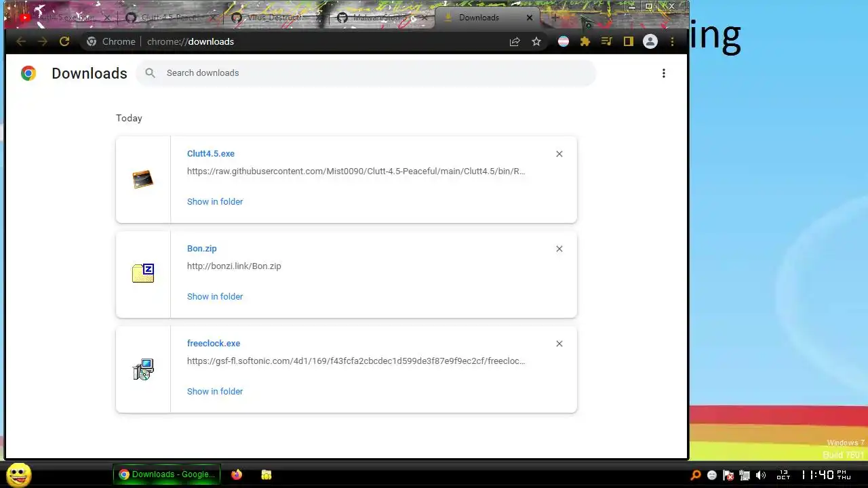Viewport: 868px width, 488px height.
Task: Click the Chrome logo beside Downloads heading
Action: point(28,73)
